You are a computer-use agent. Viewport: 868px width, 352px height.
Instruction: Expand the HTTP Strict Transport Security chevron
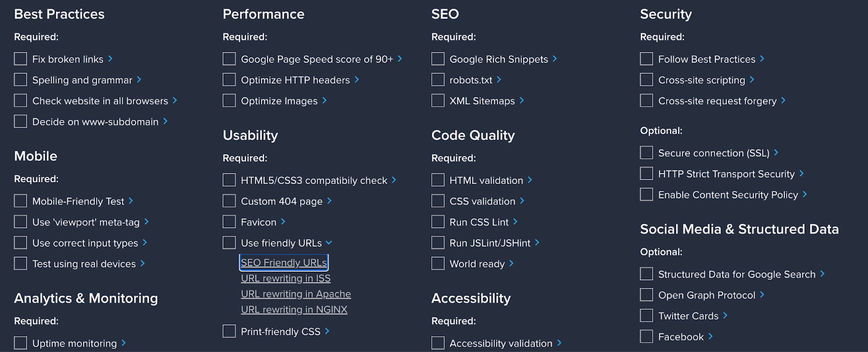pyautogui.click(x=802, y=174)
